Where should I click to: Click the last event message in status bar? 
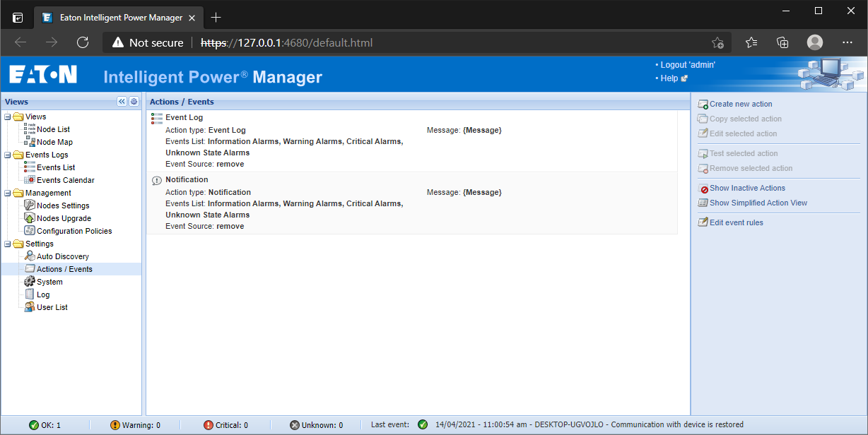click(590, 425)
